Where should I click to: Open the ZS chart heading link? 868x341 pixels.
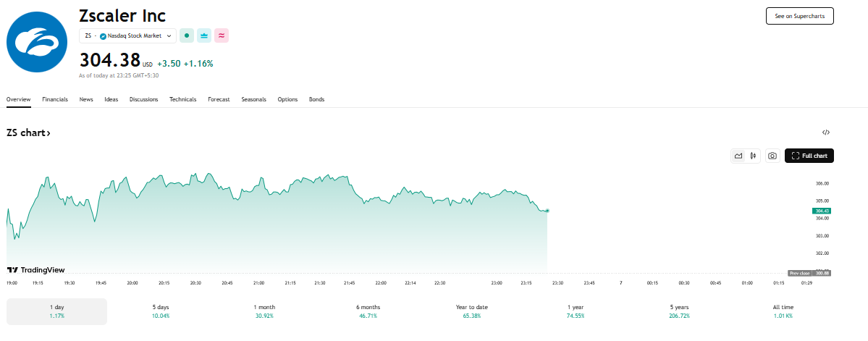coord(29,133)
